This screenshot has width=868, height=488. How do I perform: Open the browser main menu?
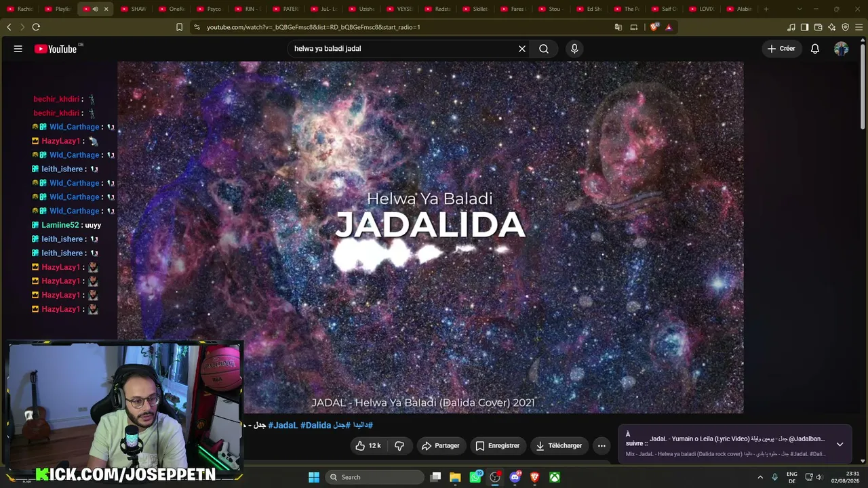tap(859, 27)
